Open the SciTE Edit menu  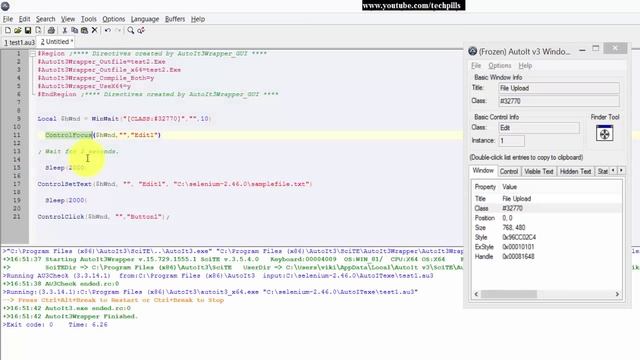click(x=24, y=19)
